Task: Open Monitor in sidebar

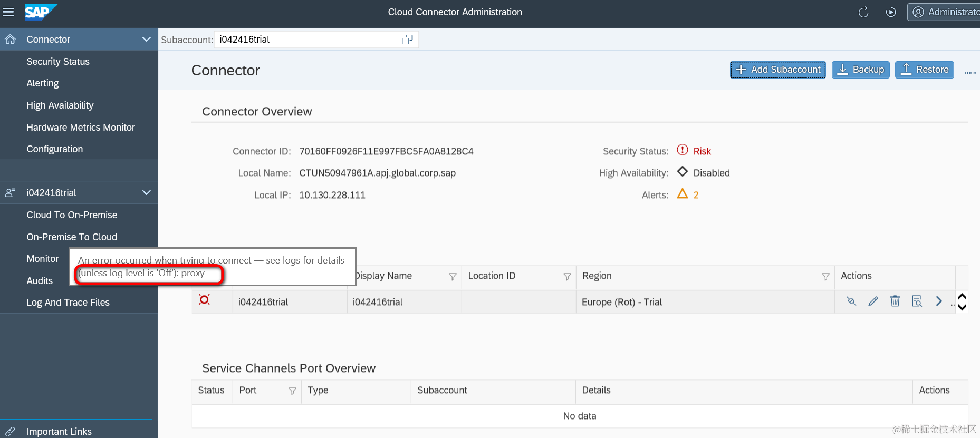Action: [43, 259]
